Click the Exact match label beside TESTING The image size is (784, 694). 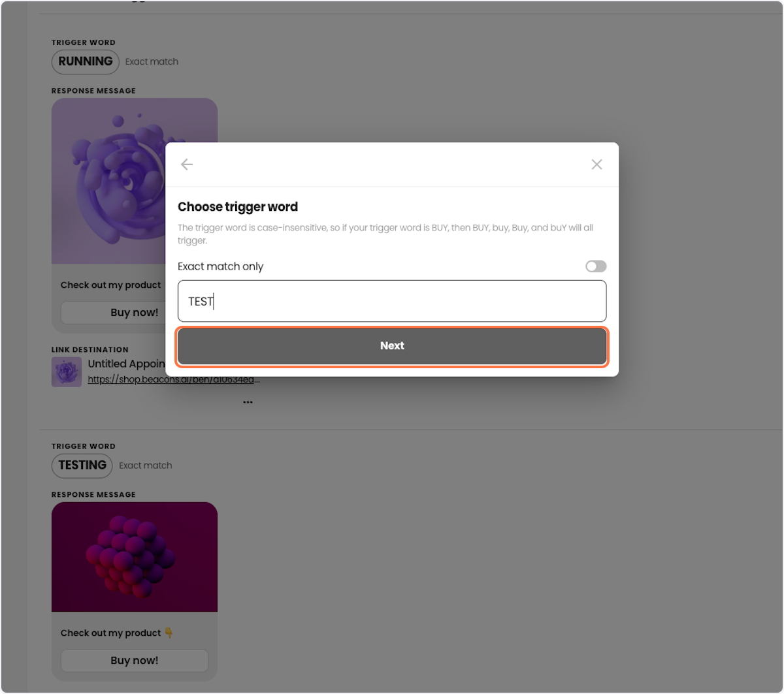click(x=145, y=465)
